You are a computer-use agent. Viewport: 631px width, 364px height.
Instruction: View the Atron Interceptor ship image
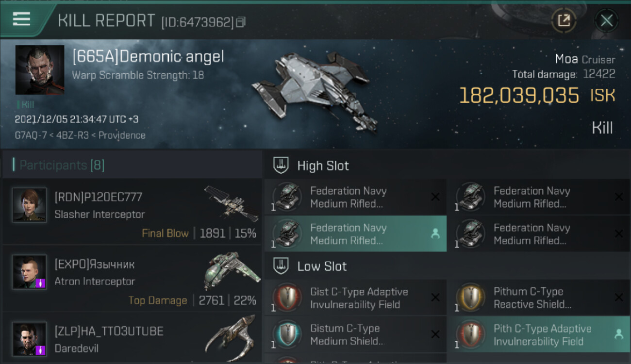click(231, 270)
